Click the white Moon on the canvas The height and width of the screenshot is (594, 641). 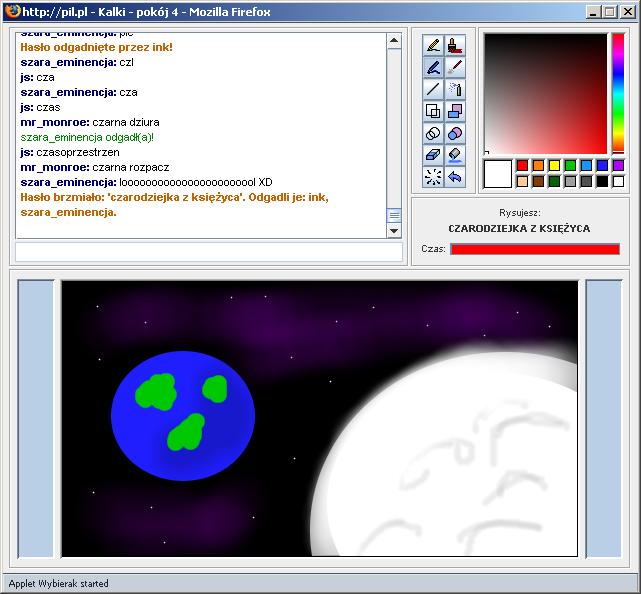(x=444, y=454)
